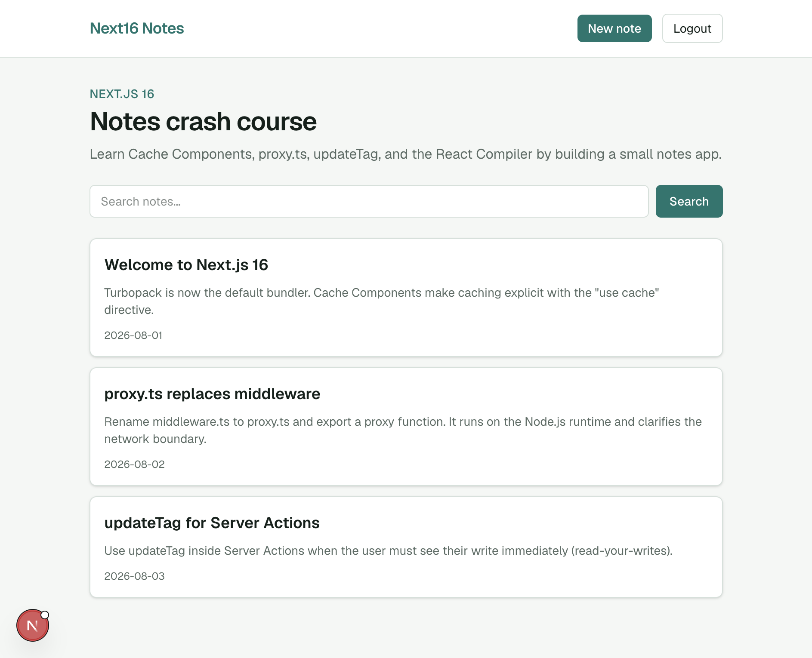This screenshot has width=812, height=658.
Task: Log out using the Logout button
Action: tap(692, 28)
